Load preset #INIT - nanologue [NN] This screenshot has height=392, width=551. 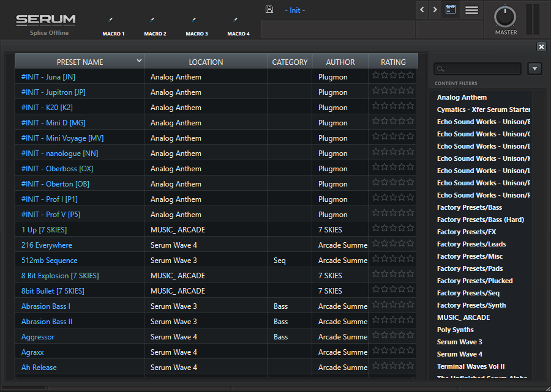point(59,153)
